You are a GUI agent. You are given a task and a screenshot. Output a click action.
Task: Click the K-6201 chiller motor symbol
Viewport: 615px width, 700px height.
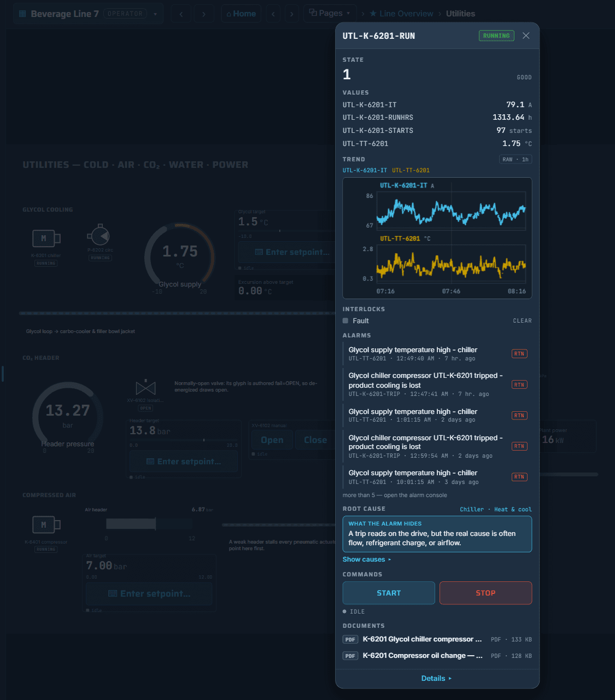46,238
